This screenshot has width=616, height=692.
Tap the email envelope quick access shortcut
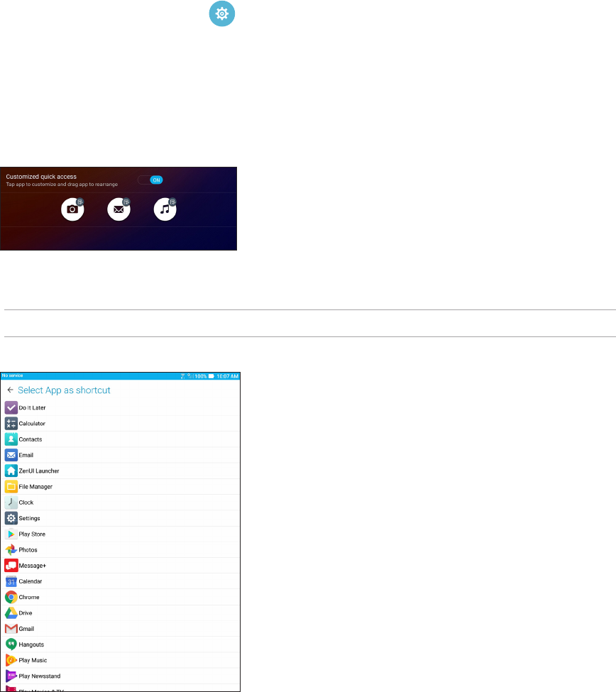[119, 209]
